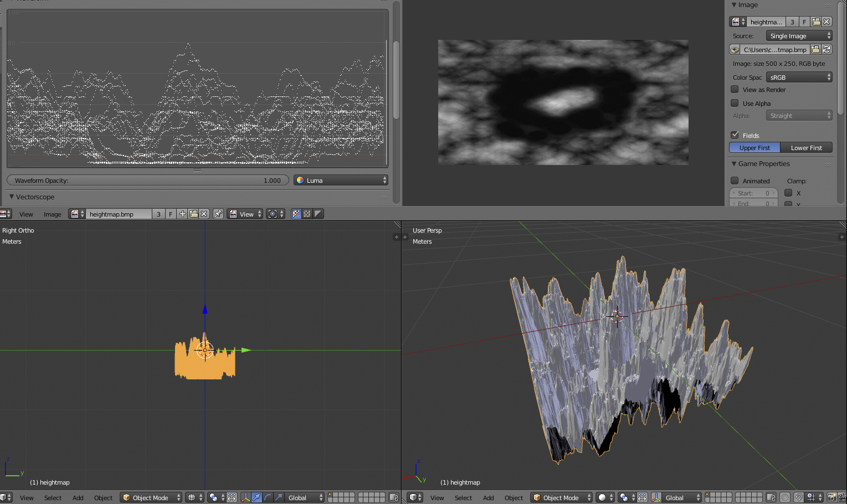Open Global orientation dropdown in right viewport
Viewport: 847px width, 504px height.
pyautogui.click(x=682, y=497)
